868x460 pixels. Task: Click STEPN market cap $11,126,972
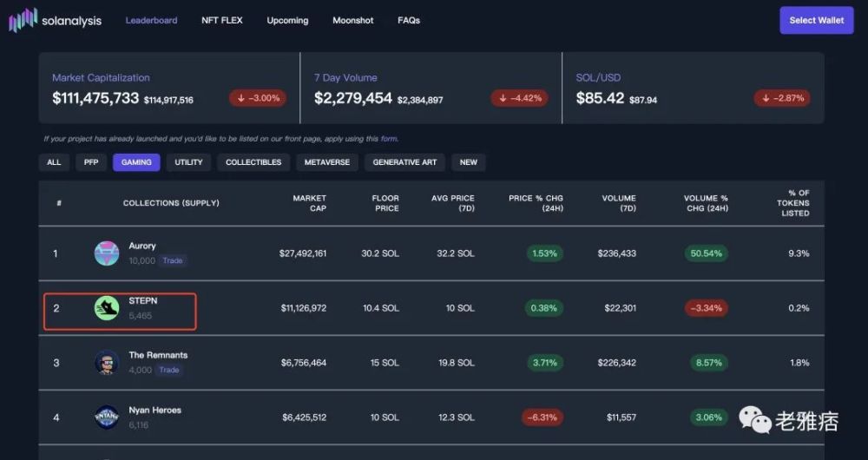pyautogui.click(x=303, y=308)
